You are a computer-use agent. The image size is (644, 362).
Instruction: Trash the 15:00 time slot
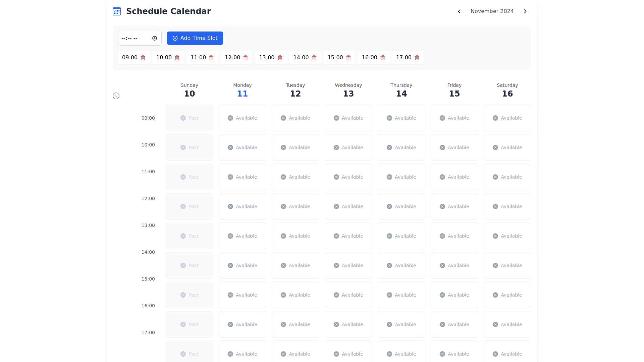348,58
